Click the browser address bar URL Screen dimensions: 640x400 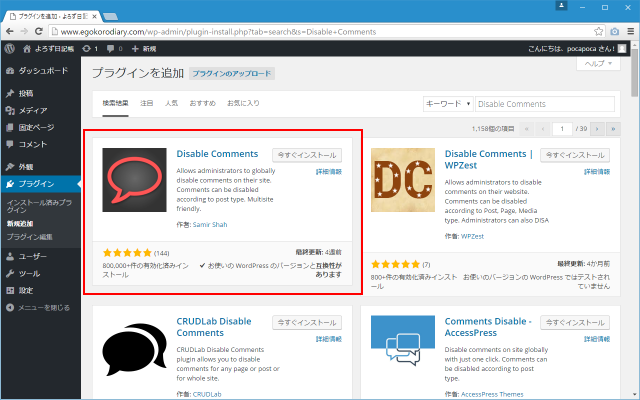tap(327, 31)
